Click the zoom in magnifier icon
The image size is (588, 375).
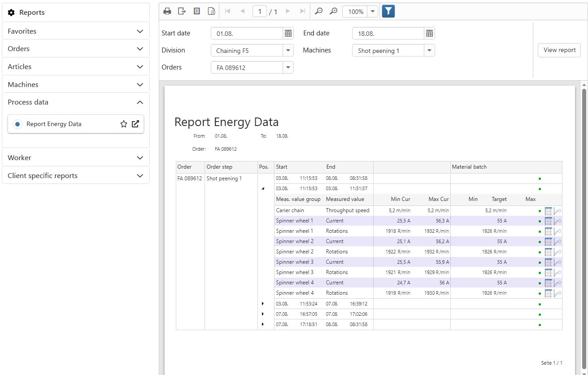pos(333,12)
